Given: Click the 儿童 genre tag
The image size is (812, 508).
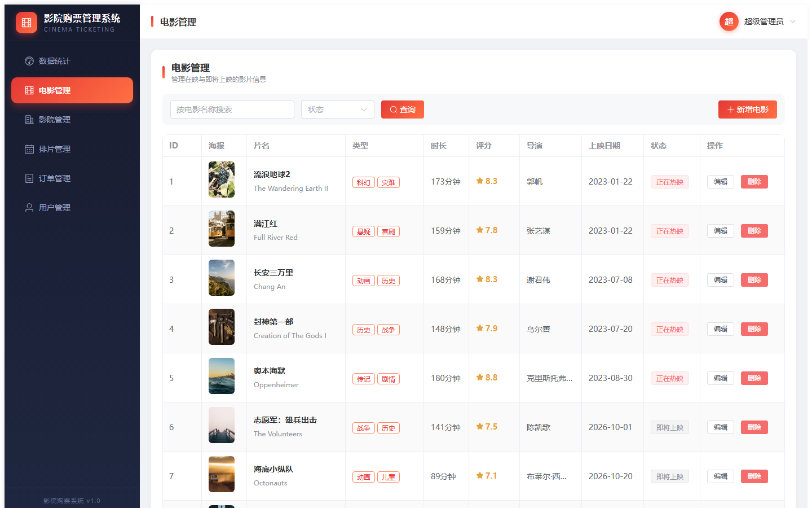Looking at the screenshot, I should tap(389, 477).
